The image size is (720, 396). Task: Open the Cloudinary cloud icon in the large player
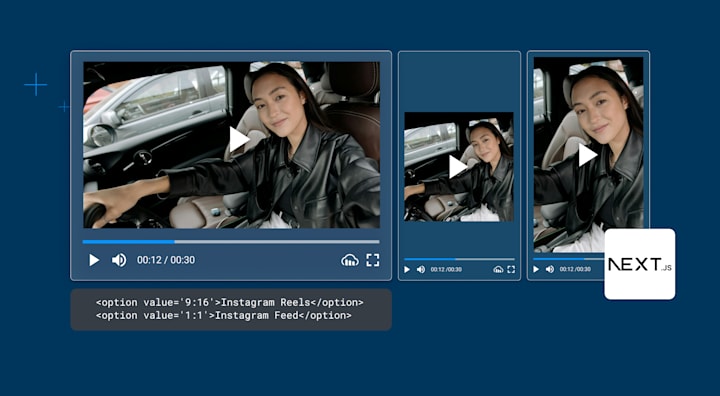coord(350,260)
